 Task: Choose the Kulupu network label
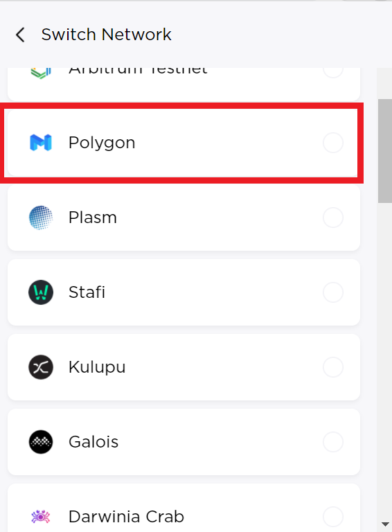(97, 367)
